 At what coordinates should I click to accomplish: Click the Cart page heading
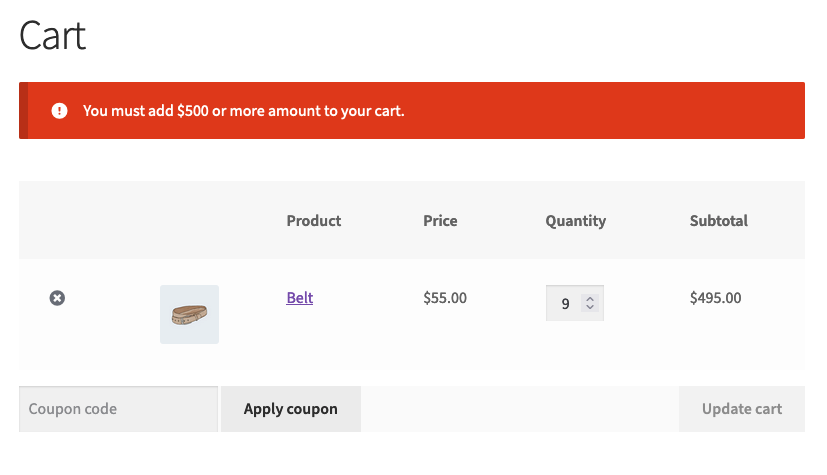[x=53, y=36]
